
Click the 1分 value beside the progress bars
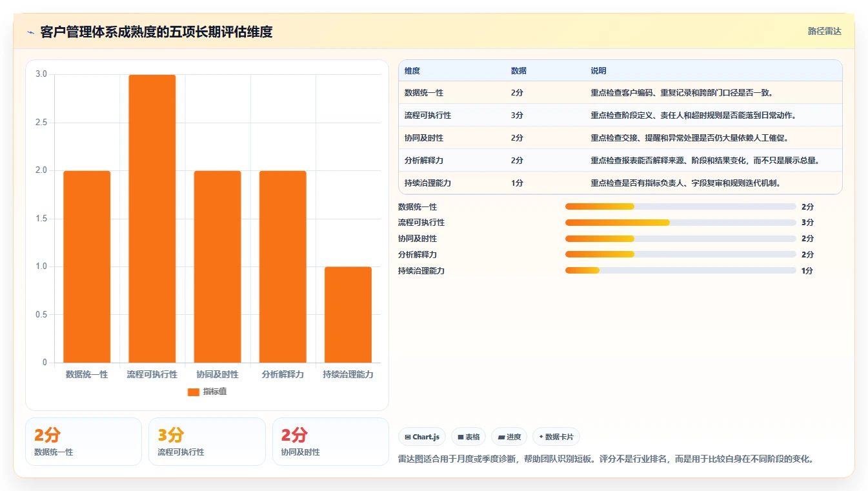pos(807,270)
